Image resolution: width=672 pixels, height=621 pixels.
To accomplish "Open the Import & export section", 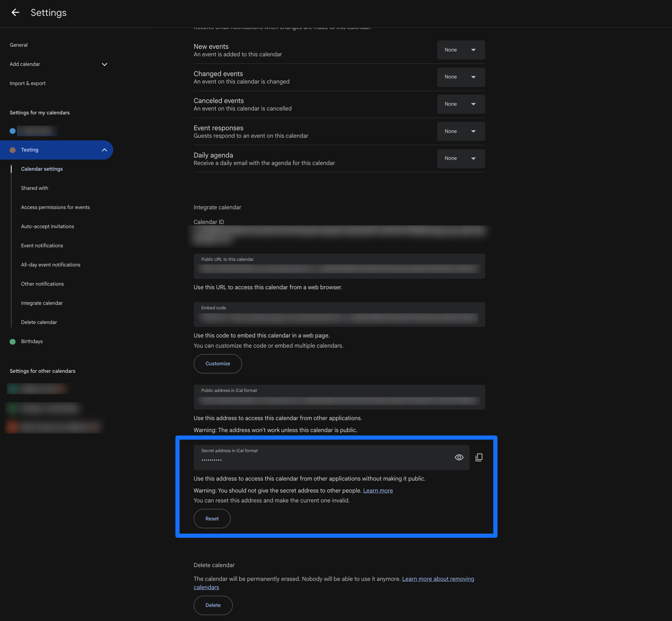I will click(28, 83).
